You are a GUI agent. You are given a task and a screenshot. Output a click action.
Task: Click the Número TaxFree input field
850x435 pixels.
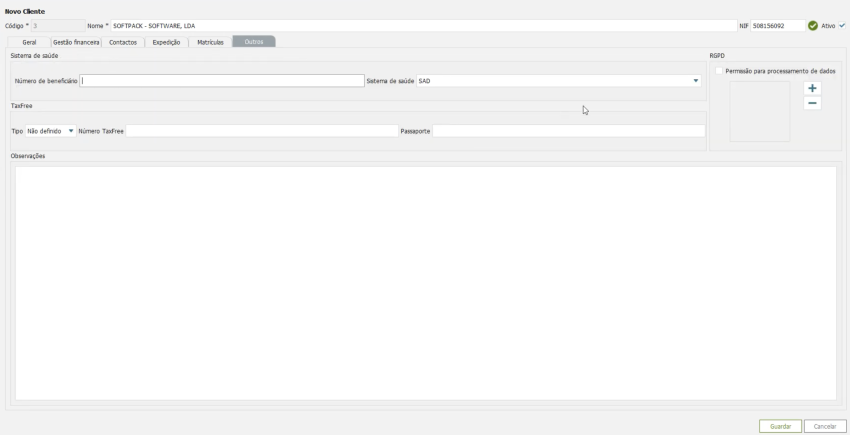click(x=262, y=131)
